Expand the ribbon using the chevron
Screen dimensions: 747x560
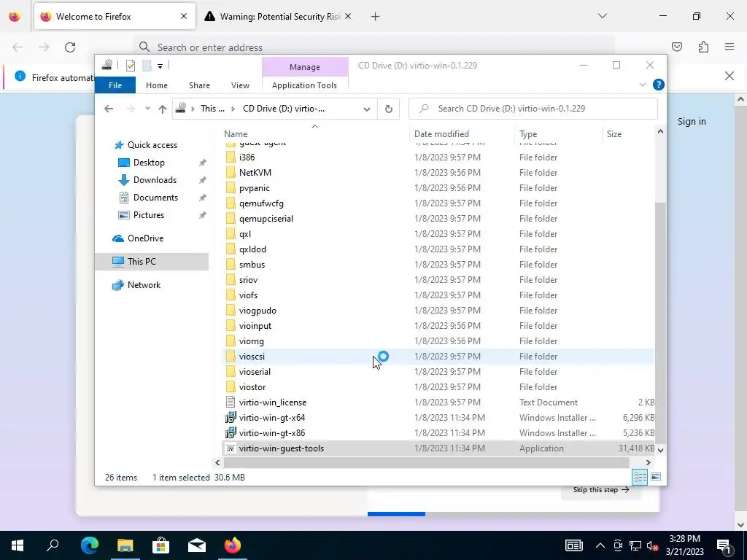pyautogui.click(x=642, y=85)
